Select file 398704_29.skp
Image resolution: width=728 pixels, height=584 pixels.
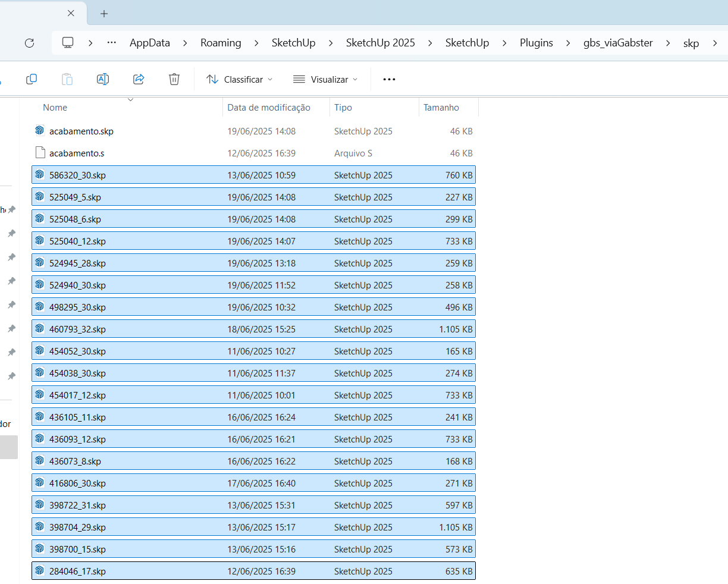click(253, 527)
